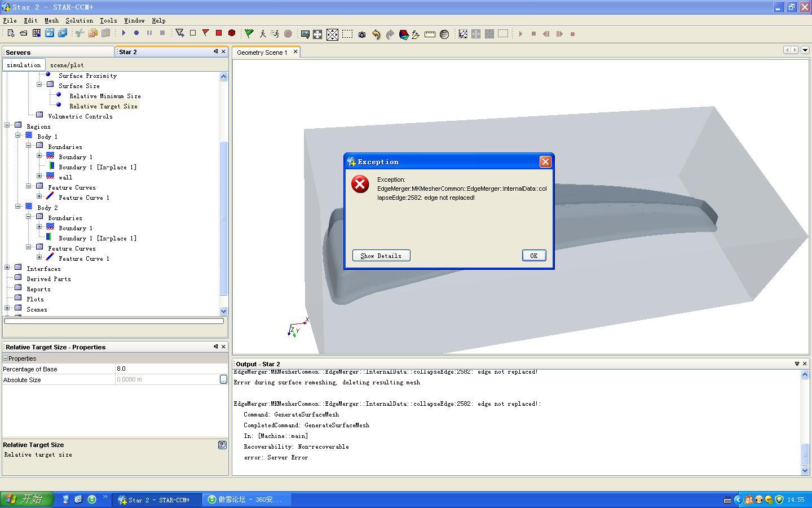
Task: Switch to the scene/plot tab
Action: [67, 65]
